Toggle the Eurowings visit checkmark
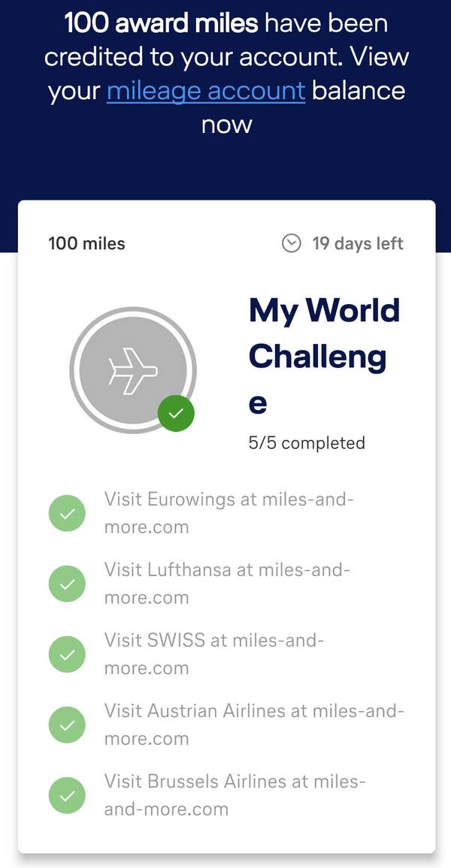Viewport: 451px width, 868px height. point(67,514)
